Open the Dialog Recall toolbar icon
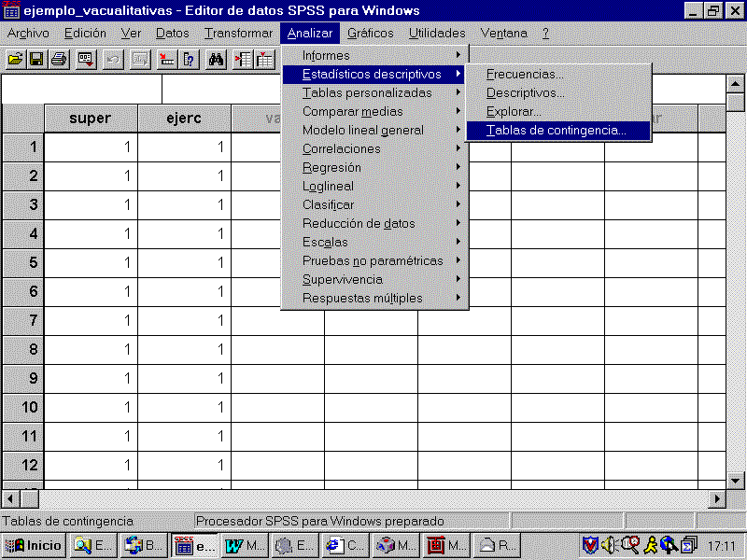Screen dimensions: 747x560 [x=86, y=60]
